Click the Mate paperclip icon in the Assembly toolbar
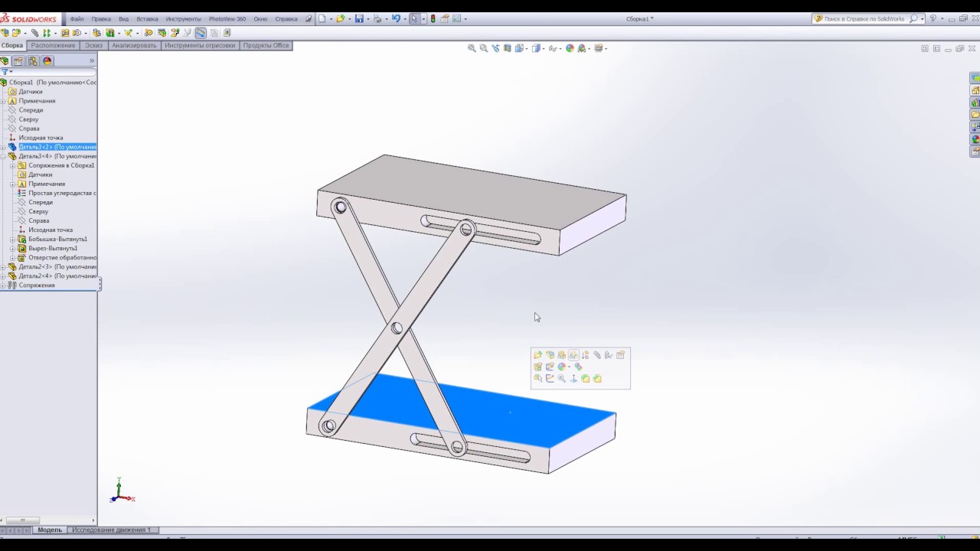 [34, 33]
